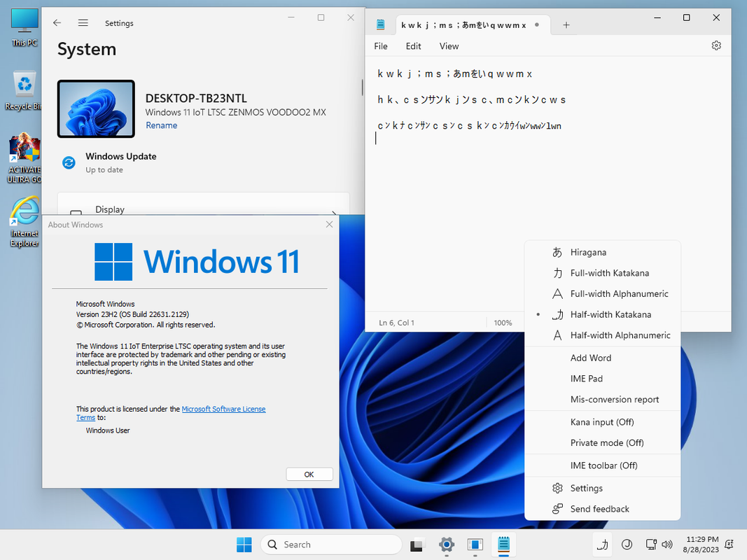Screen dimensions: 747x560
Task: Click the device wallpaper thumbnail in Settings
Action: [x=96, y=109]
